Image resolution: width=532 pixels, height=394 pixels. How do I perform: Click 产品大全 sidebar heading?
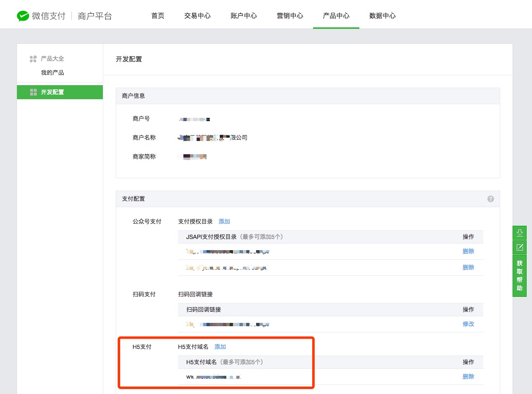point(52,59)
